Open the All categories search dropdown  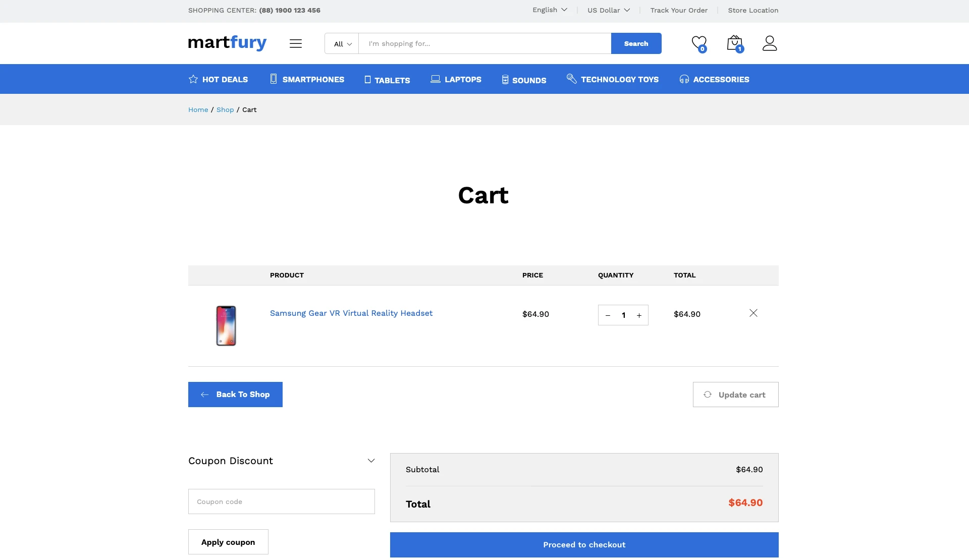(342, 44)
